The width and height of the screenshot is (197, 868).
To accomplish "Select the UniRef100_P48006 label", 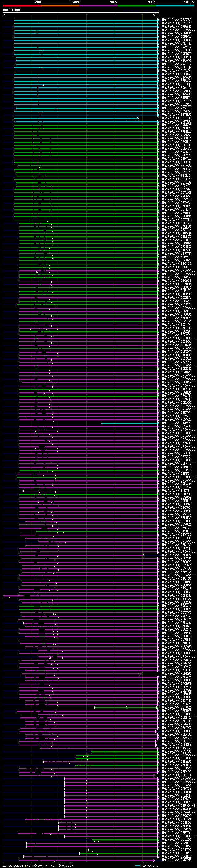I will (177, 60).
